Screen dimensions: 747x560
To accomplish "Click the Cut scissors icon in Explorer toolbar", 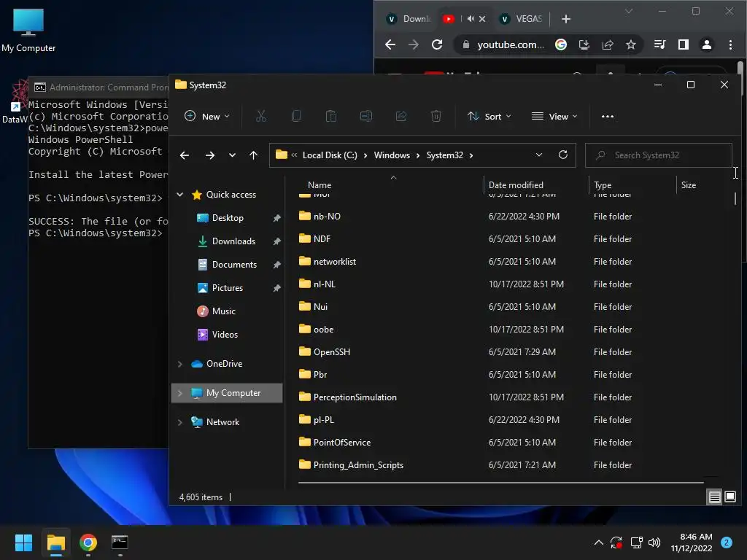I will pos(260,116).
